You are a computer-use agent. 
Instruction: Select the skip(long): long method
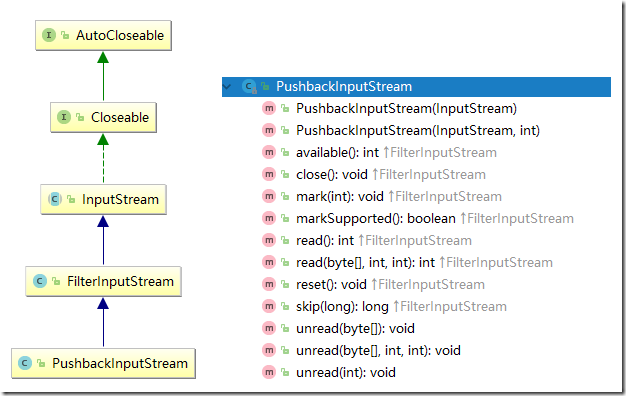coord(342,307)
